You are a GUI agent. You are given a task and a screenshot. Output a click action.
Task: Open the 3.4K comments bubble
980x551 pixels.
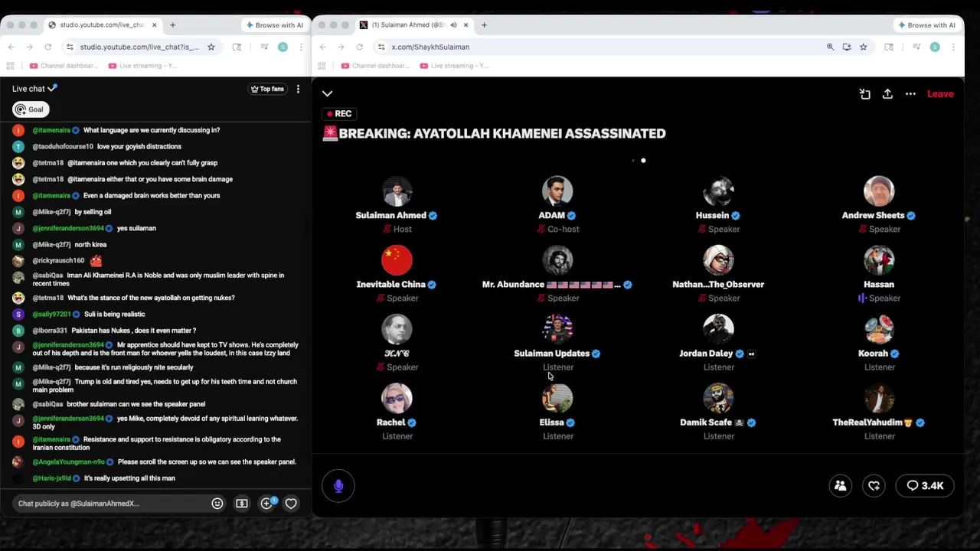point(926,486)
